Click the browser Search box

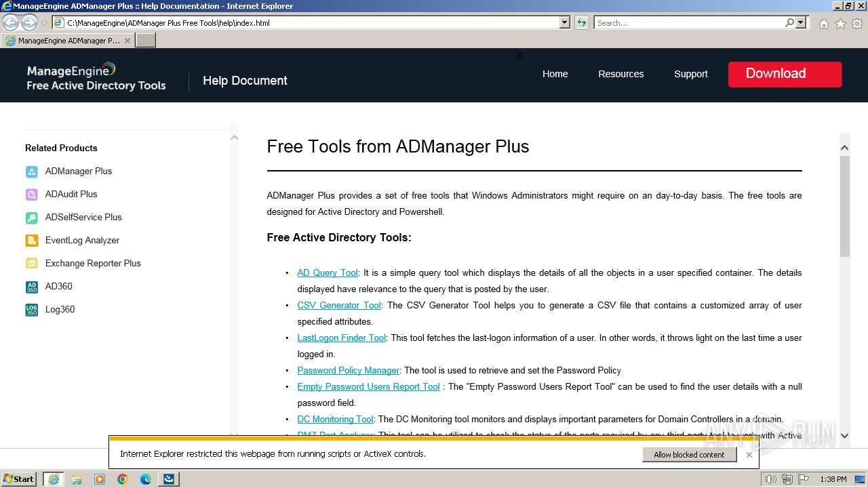tap(689, 22)
